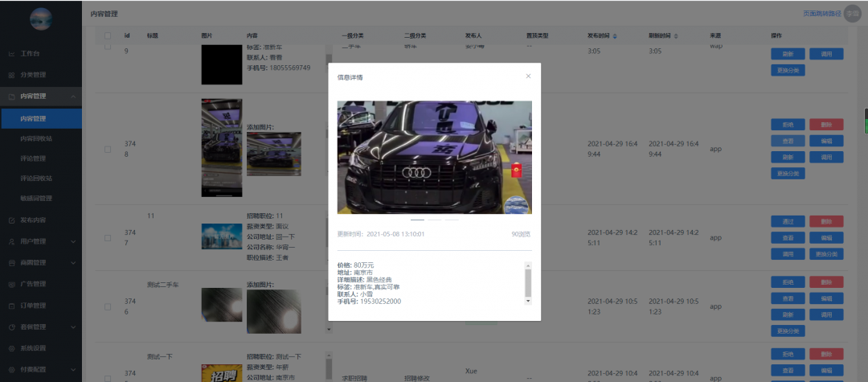Expand the 用户管理 sidebar group
Viewport: 868px width, 382px height.
[74, 241]
